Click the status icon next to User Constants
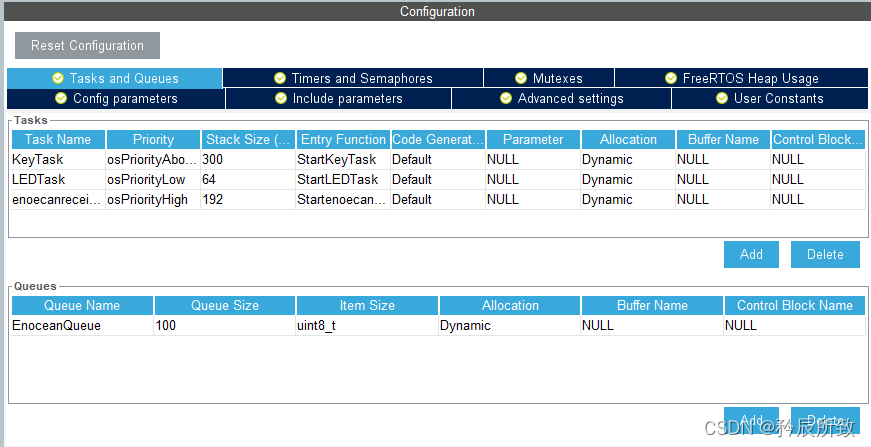871x447 pixels. tap(723, 98)
